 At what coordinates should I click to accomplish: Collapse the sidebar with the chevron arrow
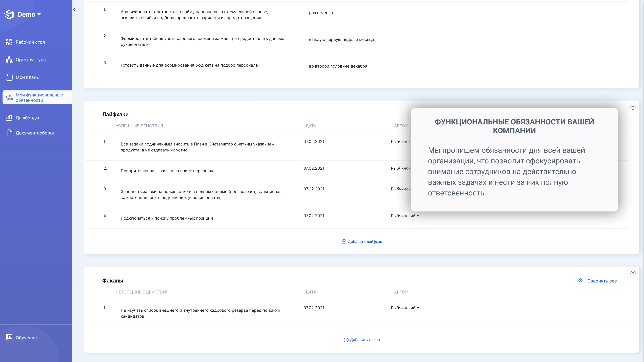[x=74, y=9]
